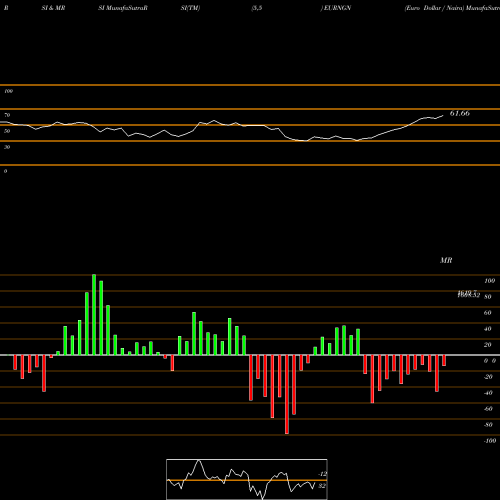The width and height of the screenshot is (500, 500).
Task: Click the MR axis label 20
Action: click(x=488, y=345)
